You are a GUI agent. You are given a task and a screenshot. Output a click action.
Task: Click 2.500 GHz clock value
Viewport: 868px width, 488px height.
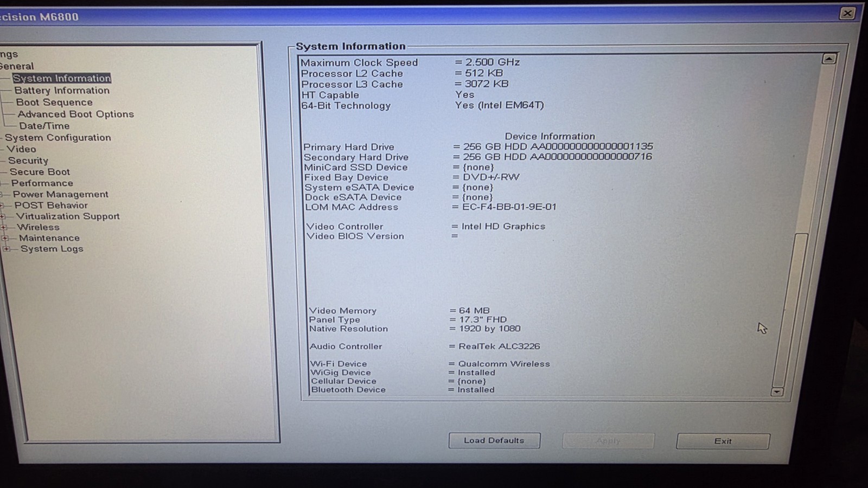click(x=493, y=62)
